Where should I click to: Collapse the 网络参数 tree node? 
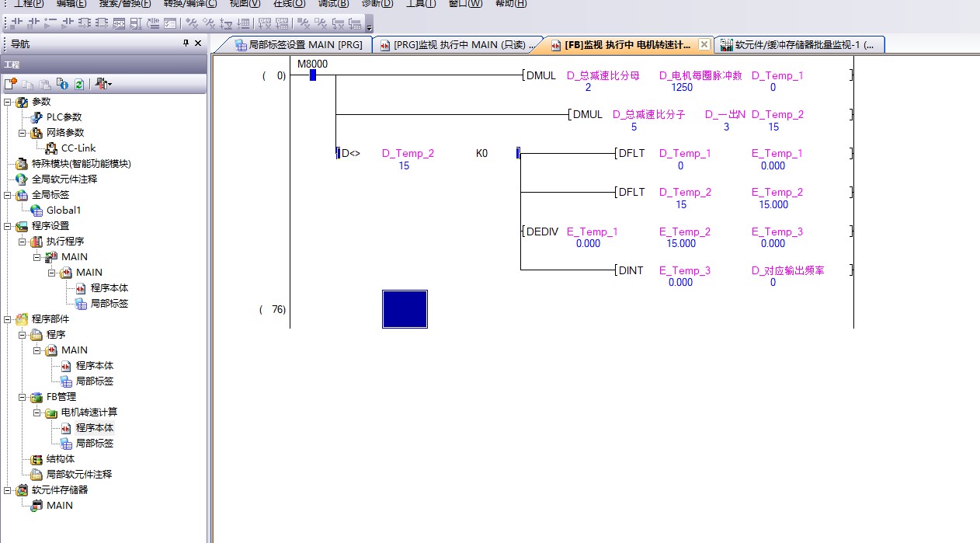click(23, 133)
